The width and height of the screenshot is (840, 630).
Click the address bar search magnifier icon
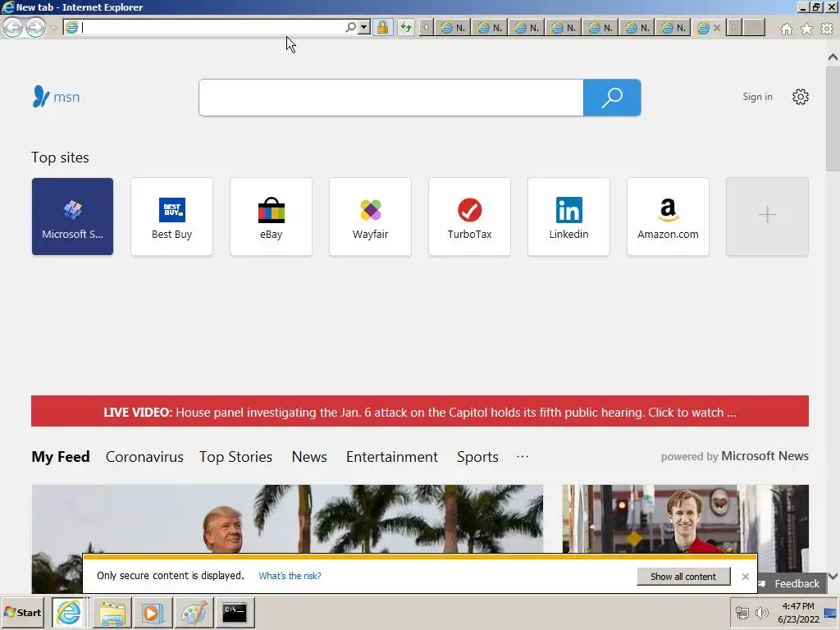coord(350,27)
